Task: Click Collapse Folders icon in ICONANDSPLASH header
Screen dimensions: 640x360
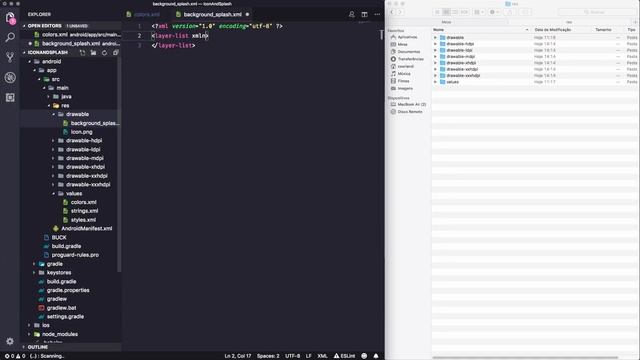Action: tap(116, 53)
